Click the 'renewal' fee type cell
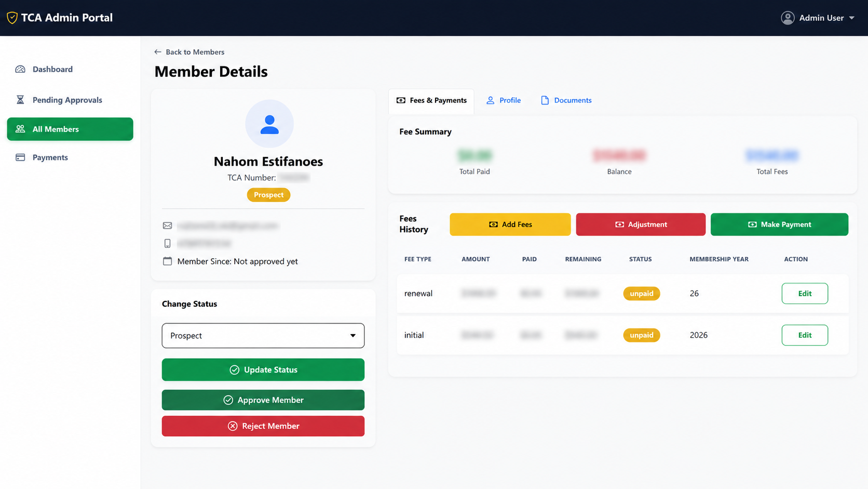 pyautogui.click(x=418, y=294)
